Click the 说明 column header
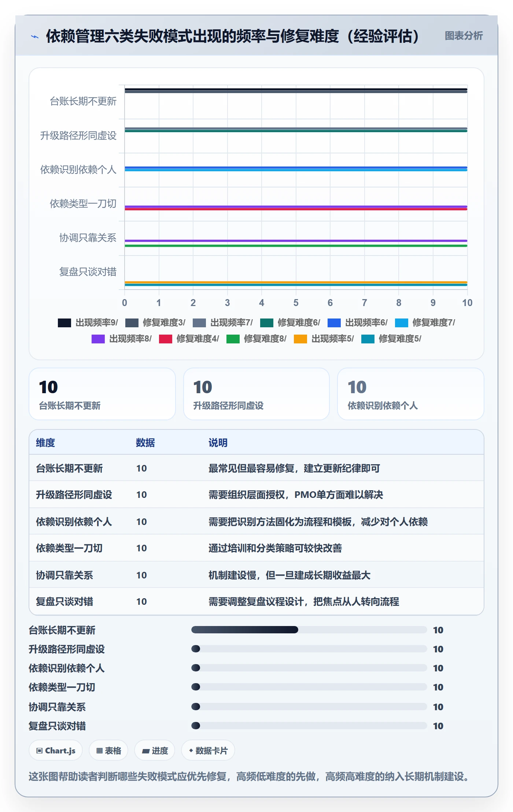This screenshot has width=513, height=812. [218, 443]
